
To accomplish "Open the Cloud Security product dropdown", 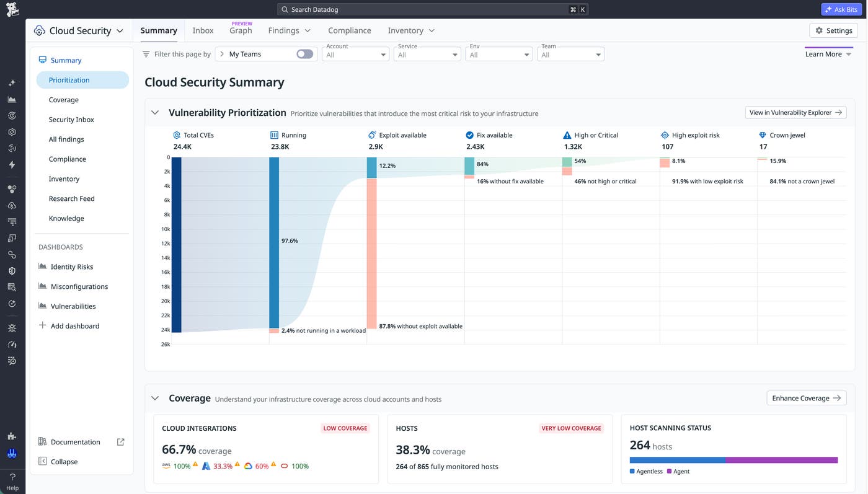I will click(120, 30).
